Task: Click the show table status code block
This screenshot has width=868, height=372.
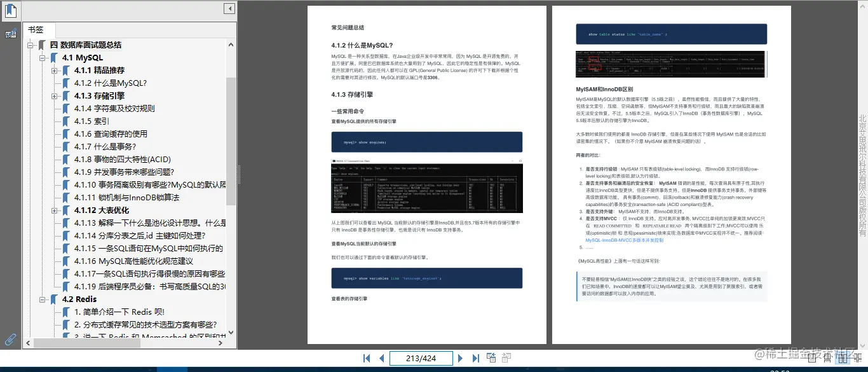Action: pyautogui.click(x=671, y=34)
